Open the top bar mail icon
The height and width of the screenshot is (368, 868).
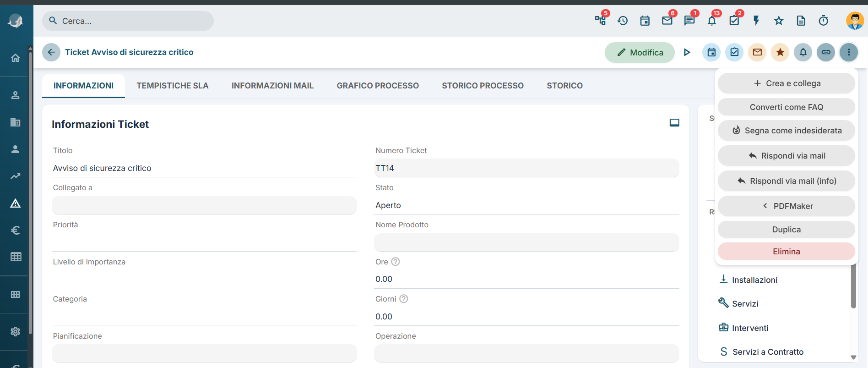[667, 21]
